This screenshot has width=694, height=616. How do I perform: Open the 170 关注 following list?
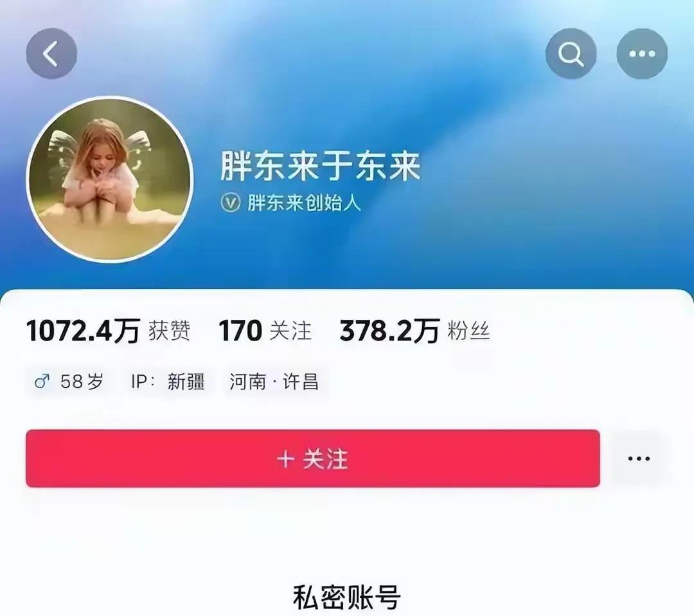[265, 331]
